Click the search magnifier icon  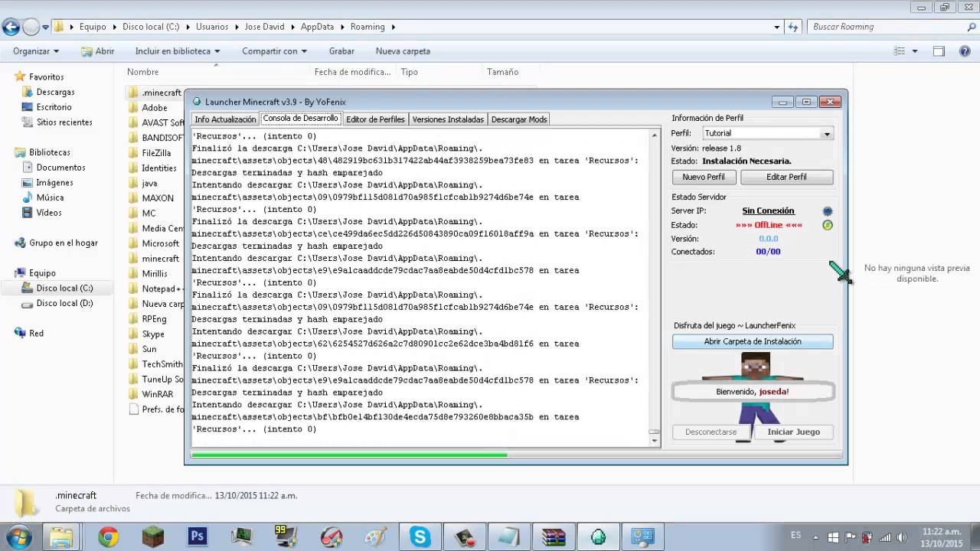click(972, 27)
